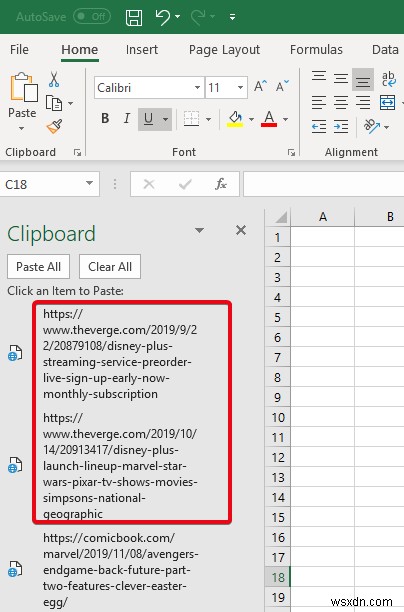Click the Paste All button
Viewport: 404px width, 612px height.
pyautogui.click(x=38, y=267)
